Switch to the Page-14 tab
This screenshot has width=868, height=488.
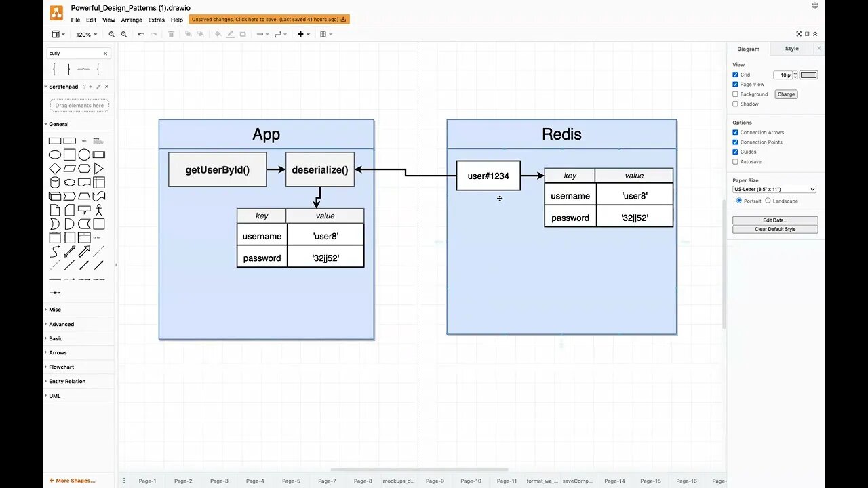coord(614,481)
